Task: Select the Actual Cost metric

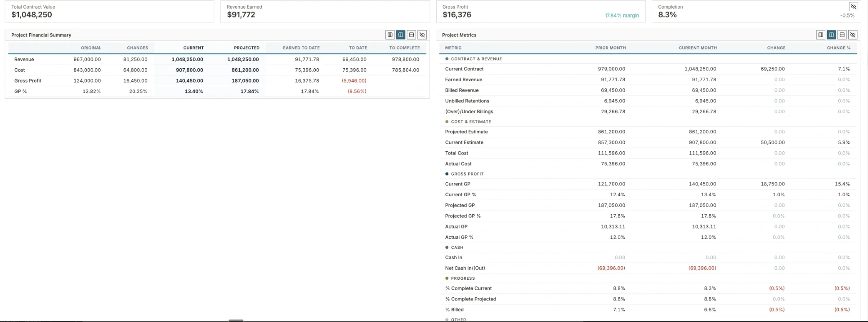Action: coord(458,164)
